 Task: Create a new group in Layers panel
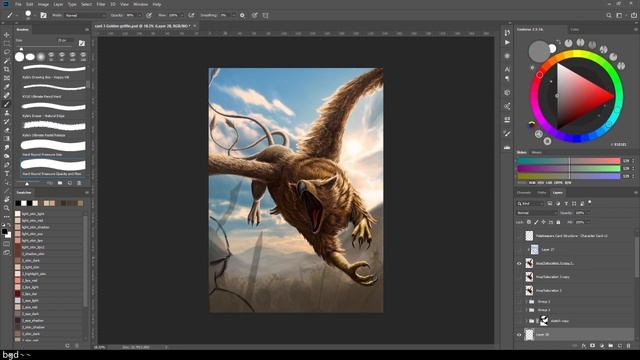point(611,346)
